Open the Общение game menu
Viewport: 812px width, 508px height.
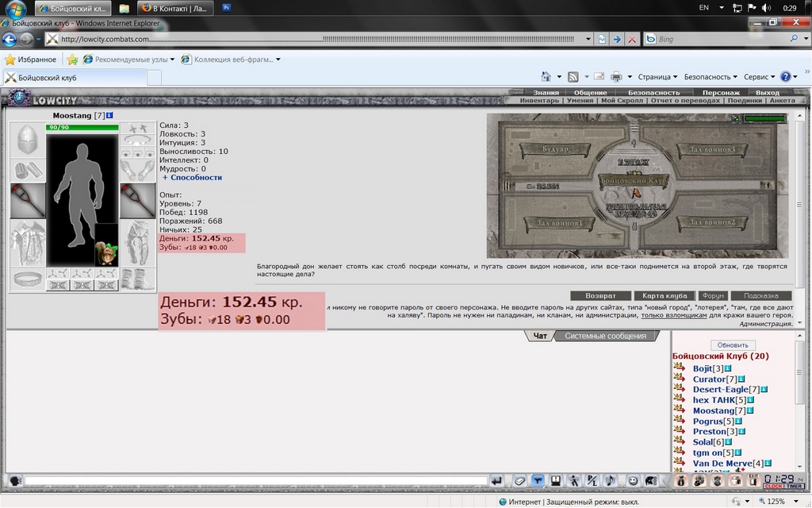(x=590, y=92)
